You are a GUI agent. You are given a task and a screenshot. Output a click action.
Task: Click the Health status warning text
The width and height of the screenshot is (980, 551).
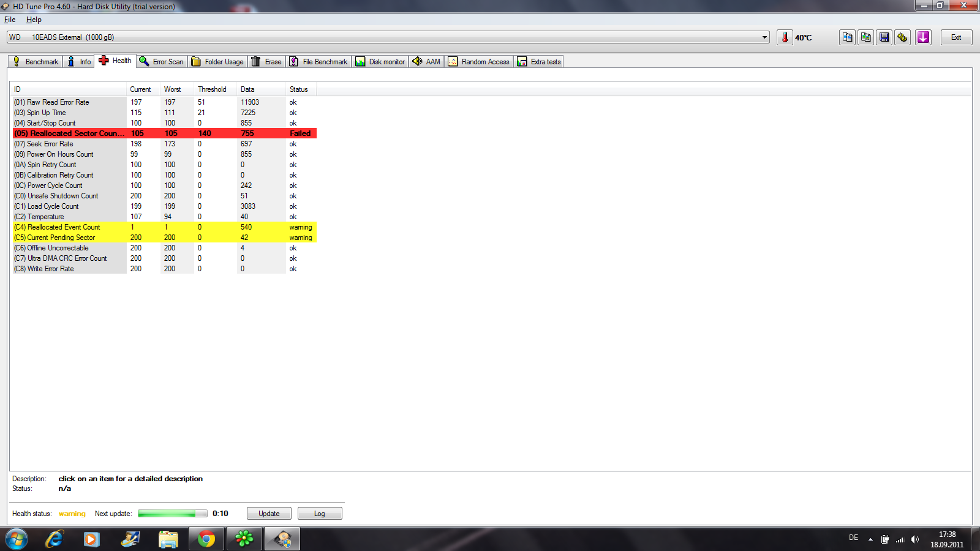(x=72, y=514)
